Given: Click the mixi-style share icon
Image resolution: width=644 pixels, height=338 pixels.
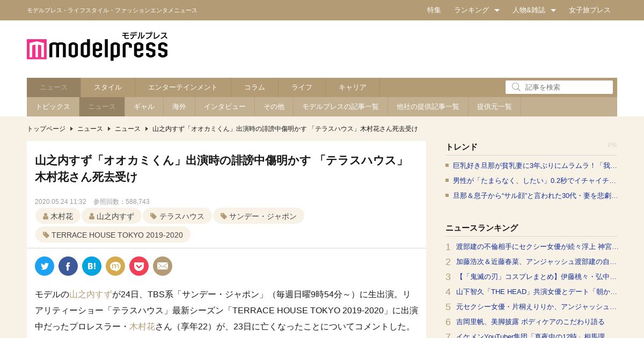Looking at the screenshot, I should click(115, 266).
